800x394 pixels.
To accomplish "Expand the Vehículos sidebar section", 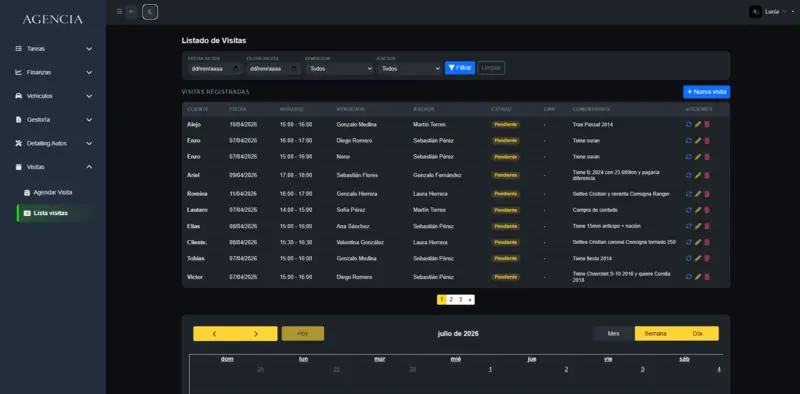I will tap(53, 96).
